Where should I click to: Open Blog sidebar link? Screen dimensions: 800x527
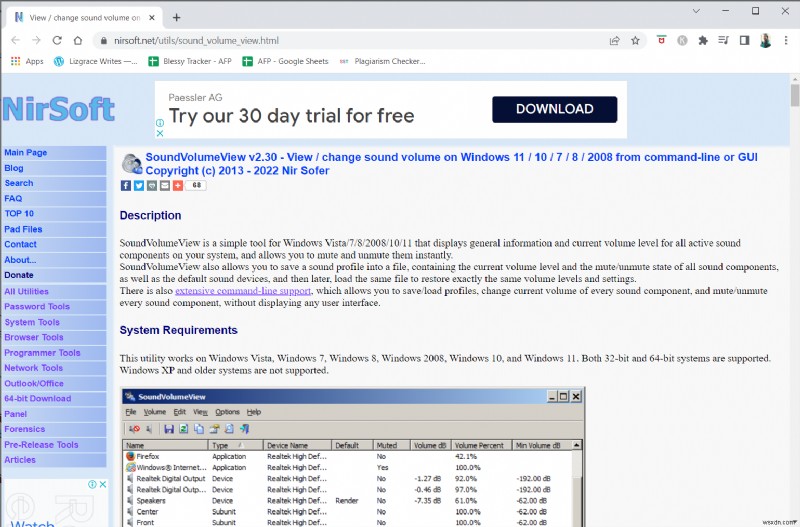click(x=14, y=168)
